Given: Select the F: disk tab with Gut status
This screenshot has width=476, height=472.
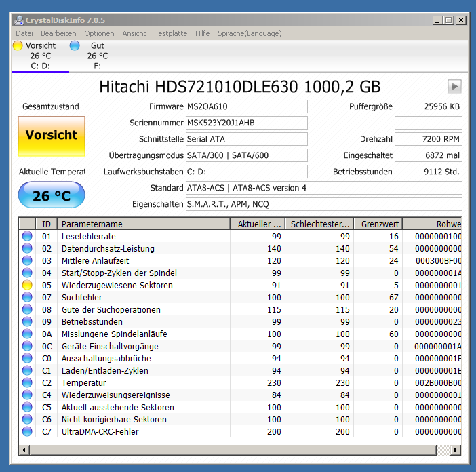Looking at the screenshot, I should click(98, 56).
